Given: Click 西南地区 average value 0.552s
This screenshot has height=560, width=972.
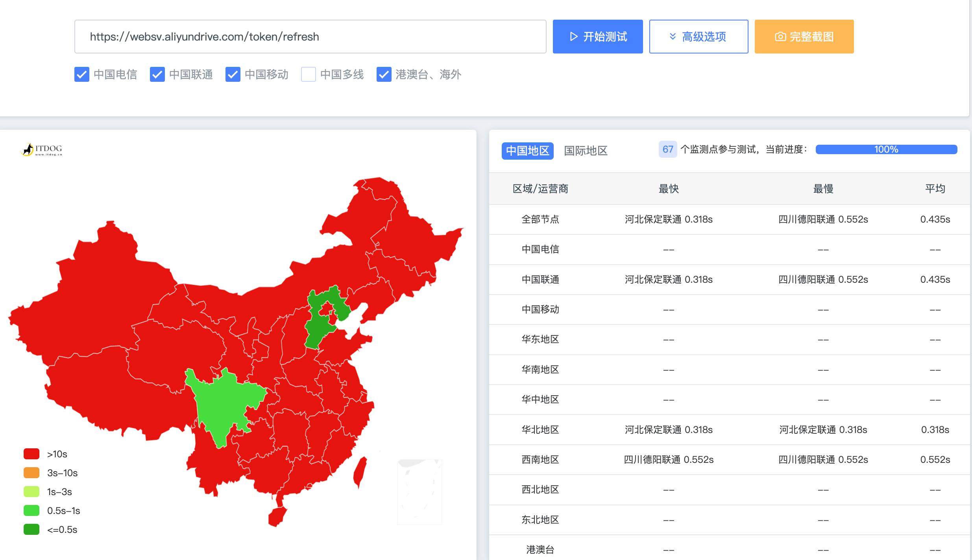Looking at the screenshot, I should tap(935, 459).
